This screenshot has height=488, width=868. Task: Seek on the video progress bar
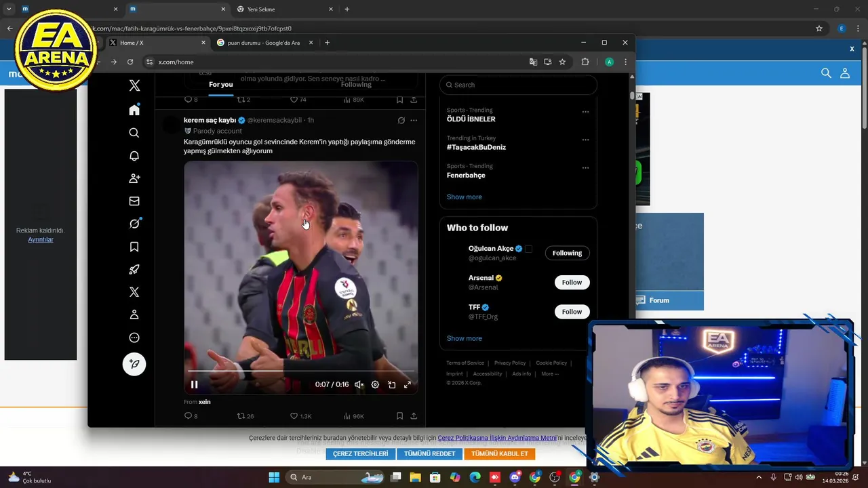click(300, 371)
